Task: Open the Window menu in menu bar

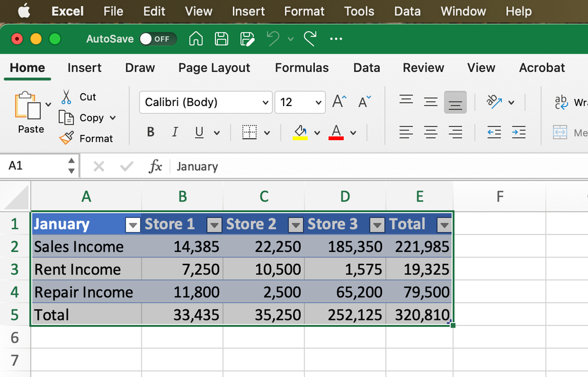Action: tap(463, 11)
